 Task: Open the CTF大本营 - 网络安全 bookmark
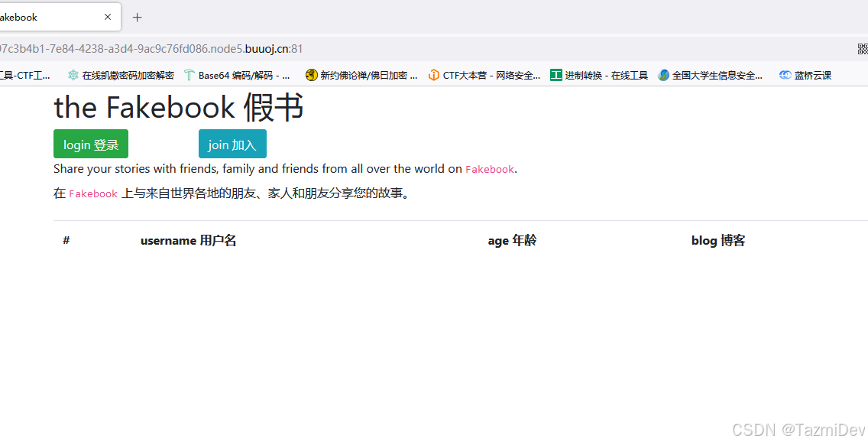point(484,76)
